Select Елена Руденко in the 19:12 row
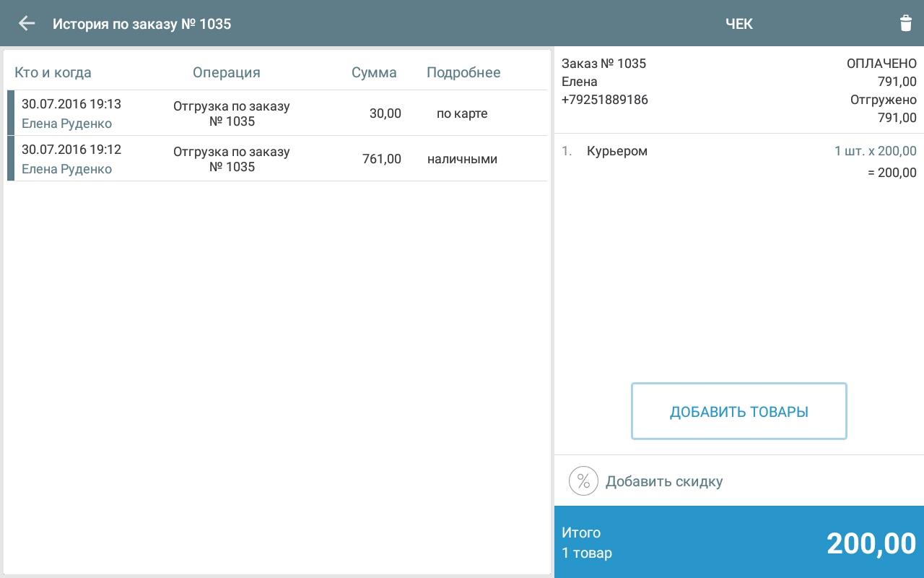Screen dimensions: 924x578 point(66,169)
